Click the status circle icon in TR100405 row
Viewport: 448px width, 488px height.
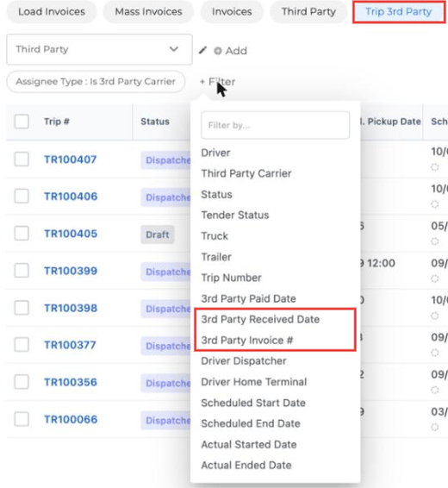pyautogui.click(x=434, y=241)
